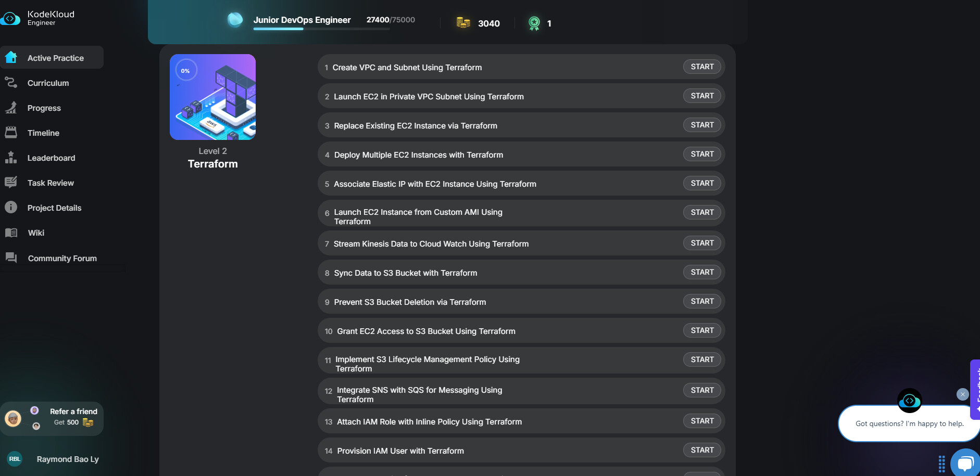Open the Active Practice menu item
The height and width of the screenshot is (476, 980).
pos(55,58)
